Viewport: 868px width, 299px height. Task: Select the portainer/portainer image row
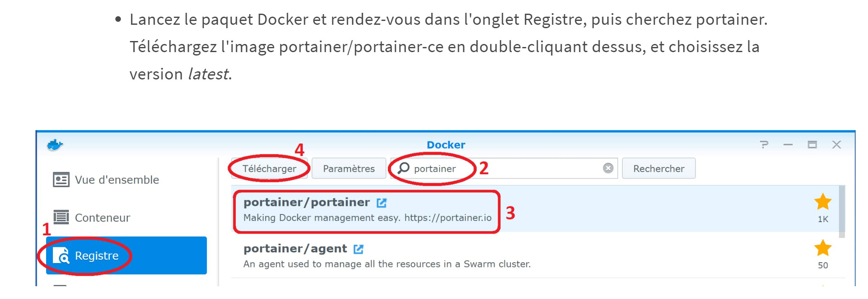pyautogui.click(x=535, y=209)
